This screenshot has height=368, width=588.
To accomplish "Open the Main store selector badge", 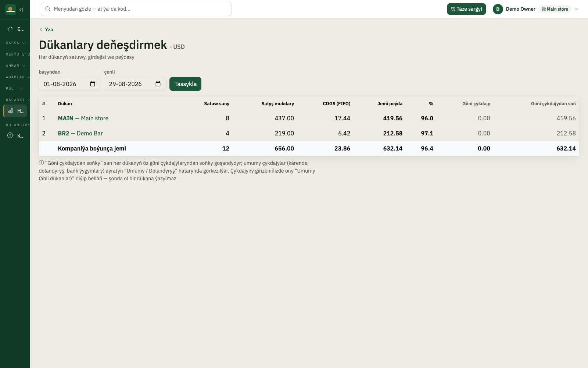I will click(555, 9).
